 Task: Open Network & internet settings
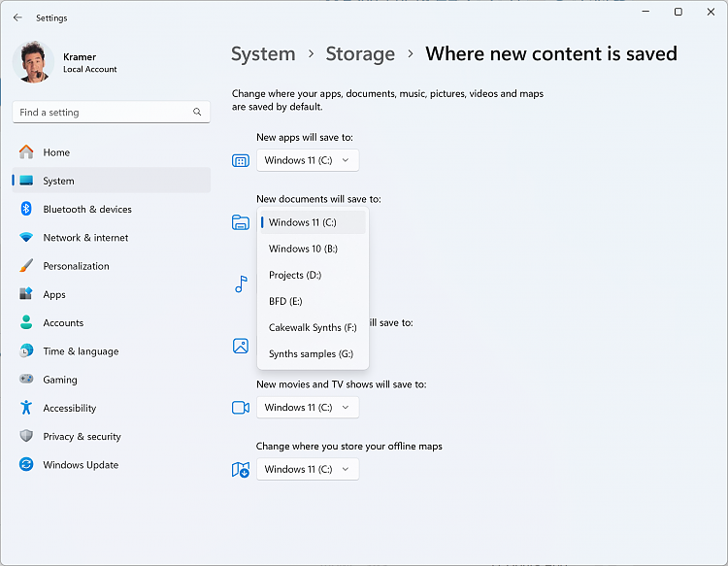pos(111,237)
